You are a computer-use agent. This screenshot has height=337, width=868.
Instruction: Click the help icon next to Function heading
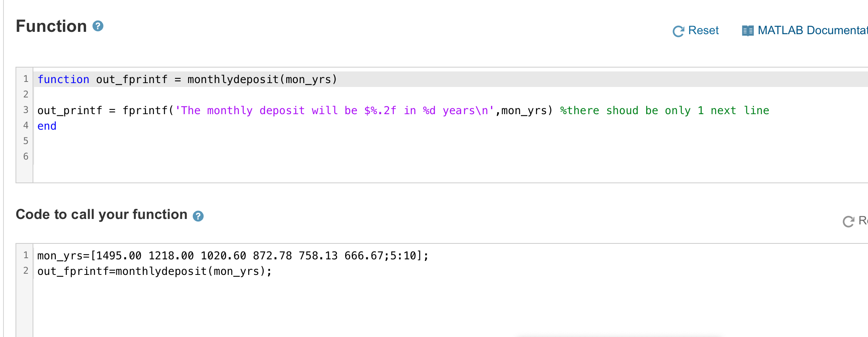tap(98, 26)
